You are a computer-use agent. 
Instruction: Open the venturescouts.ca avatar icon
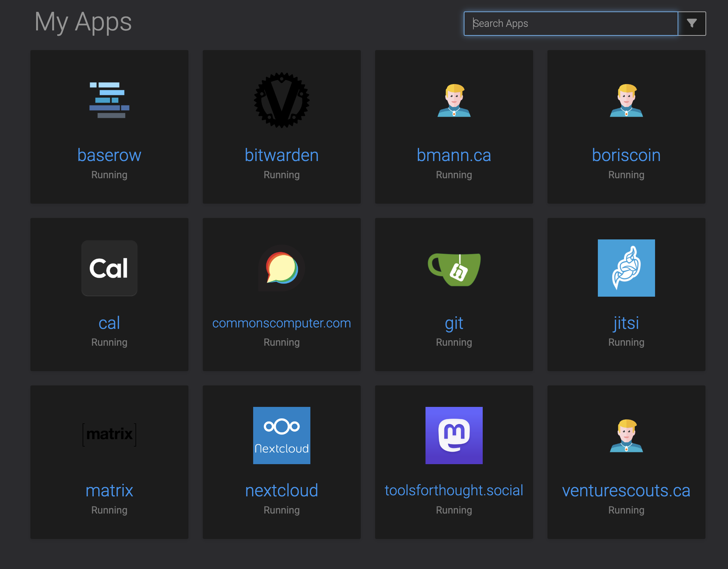626,436
